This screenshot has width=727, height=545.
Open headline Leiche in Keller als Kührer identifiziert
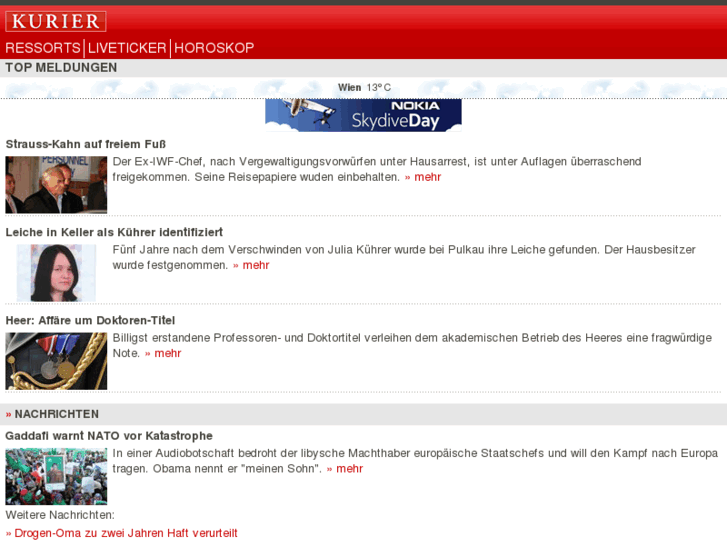coord(114,232)
